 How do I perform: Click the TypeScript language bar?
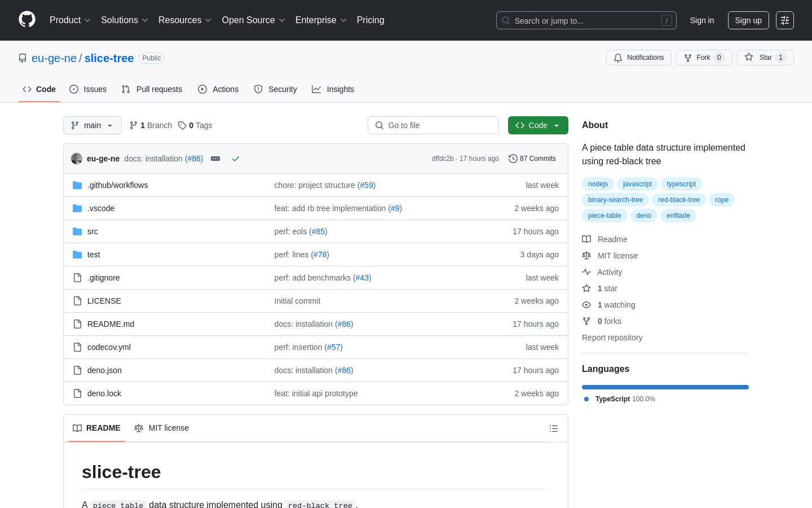tap(665, 387)
